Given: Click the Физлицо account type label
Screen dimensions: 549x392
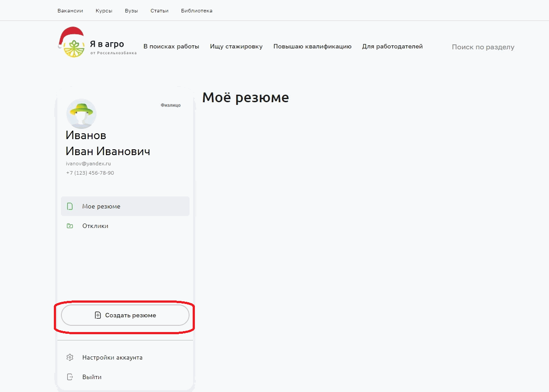Looking at the screenshot, I should click(170, 105).
